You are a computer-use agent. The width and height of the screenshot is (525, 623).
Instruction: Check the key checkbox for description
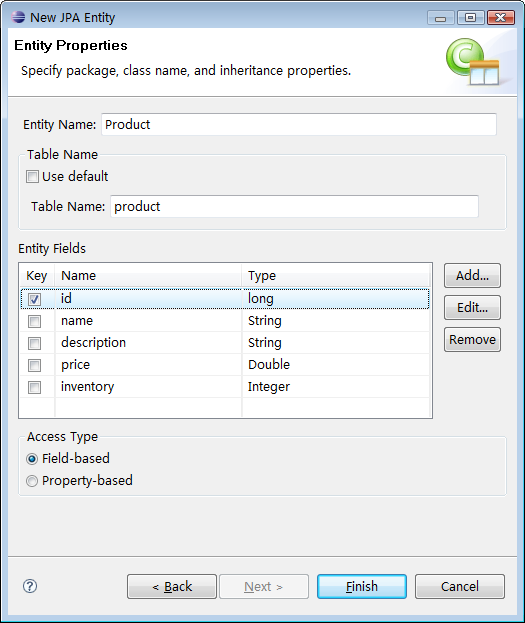click(x=35, y=343)
